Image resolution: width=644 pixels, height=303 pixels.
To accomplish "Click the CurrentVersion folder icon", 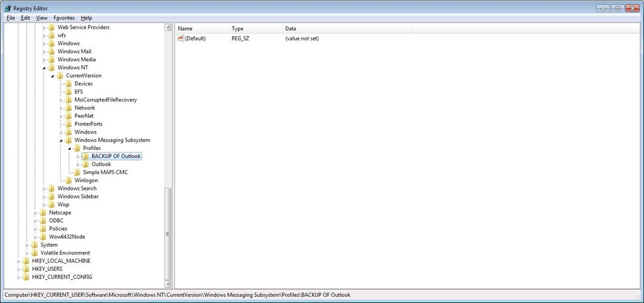I will [x=60, y=76].
